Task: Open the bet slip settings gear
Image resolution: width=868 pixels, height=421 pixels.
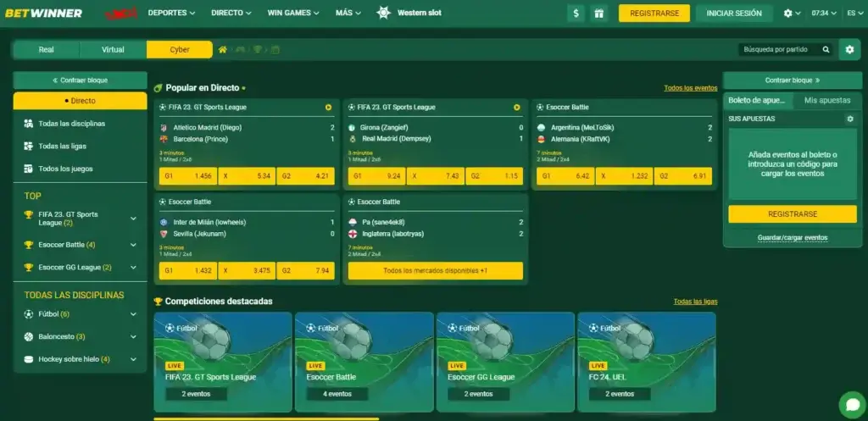Action: (850, 119)
